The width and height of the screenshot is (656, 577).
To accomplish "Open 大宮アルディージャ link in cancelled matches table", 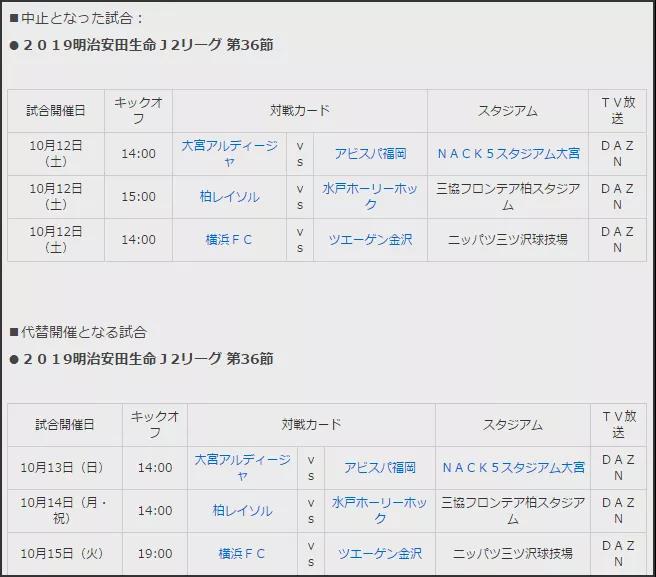I will pos(229,154).
